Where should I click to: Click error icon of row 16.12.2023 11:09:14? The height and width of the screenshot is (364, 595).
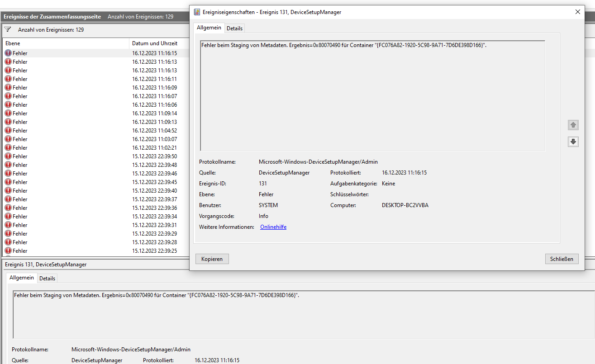8,113
